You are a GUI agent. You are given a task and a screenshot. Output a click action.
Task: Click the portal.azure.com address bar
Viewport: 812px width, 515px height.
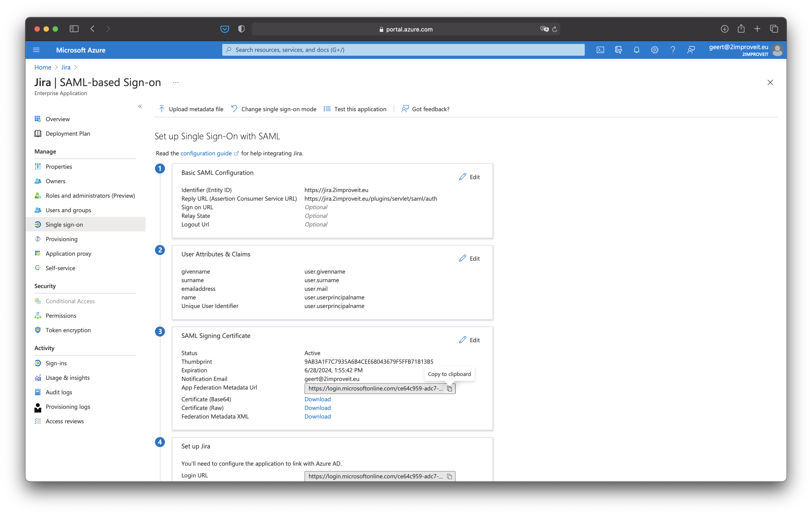click(x=406, y=29)
